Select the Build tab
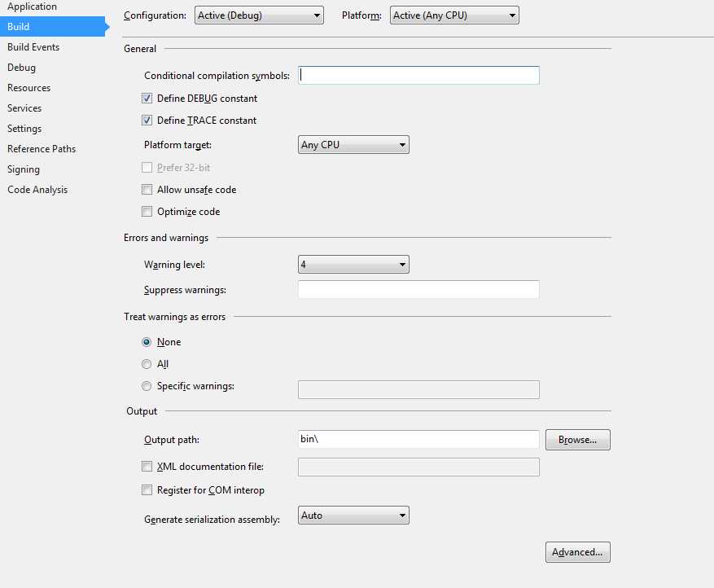 53,26
